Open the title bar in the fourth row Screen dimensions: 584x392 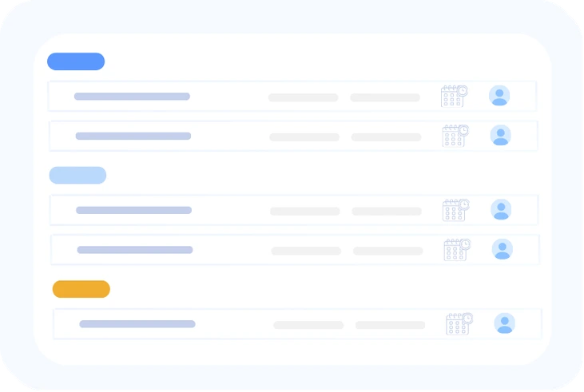pyautogui.click(x=135, y=250)
